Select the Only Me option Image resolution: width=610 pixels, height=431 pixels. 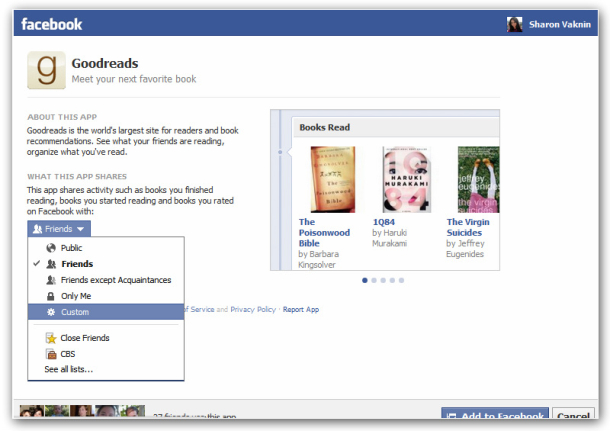coord(106,296)
